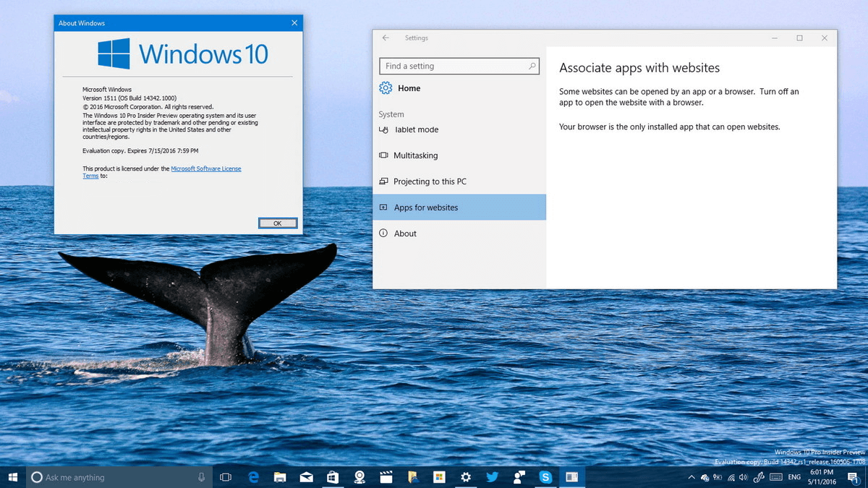The height and width of the screenshot is (488, 868).
Task: Select About in Settings sidebar
Action: (x=459, y=234)
